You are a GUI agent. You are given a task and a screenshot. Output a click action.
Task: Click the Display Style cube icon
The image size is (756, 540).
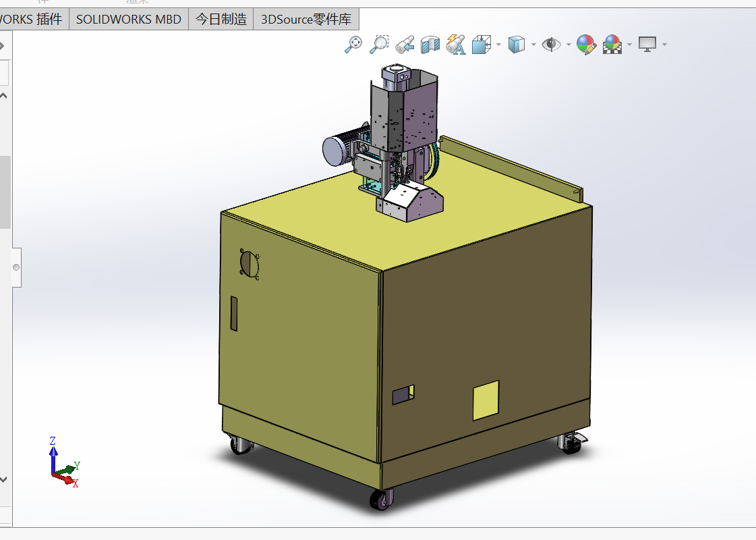pyautogui.click(x=517, y=45)
